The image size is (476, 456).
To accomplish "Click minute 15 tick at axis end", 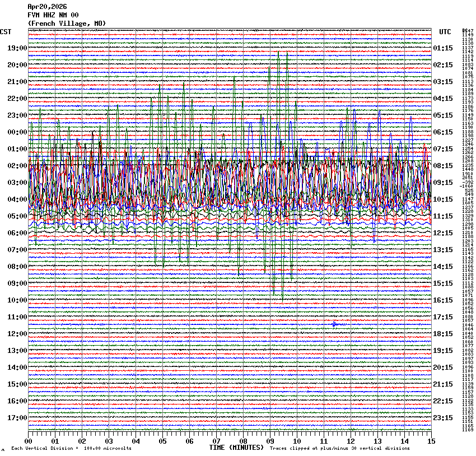I will 431,441.
